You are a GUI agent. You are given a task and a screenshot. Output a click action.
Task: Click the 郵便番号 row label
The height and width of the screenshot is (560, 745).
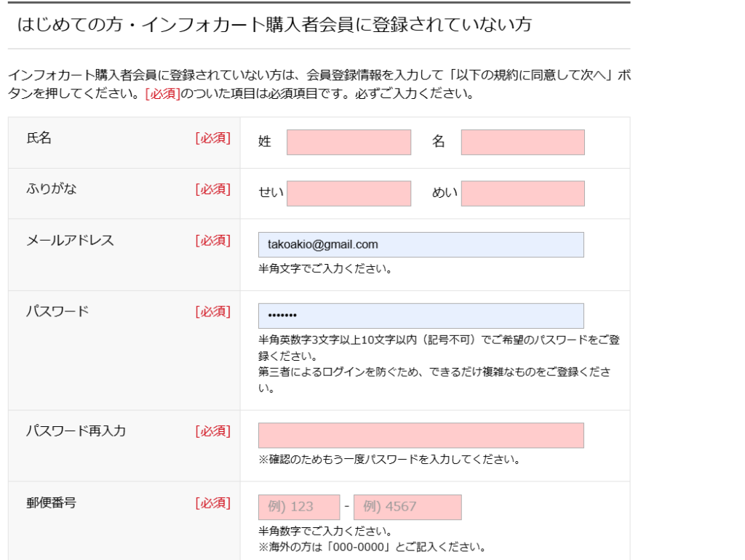(52, 502)
